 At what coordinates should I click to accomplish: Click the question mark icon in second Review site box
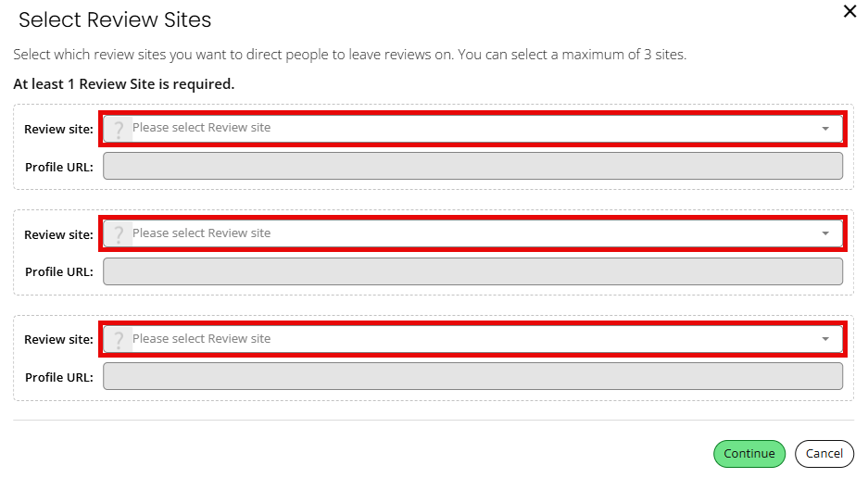(x=118, y=233)
